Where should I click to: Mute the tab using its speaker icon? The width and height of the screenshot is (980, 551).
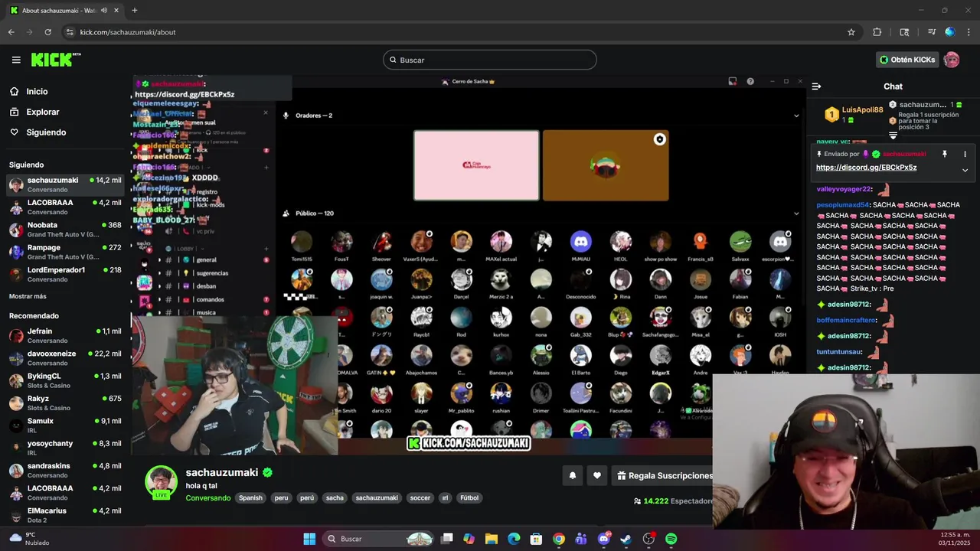(x=104, y=11)
